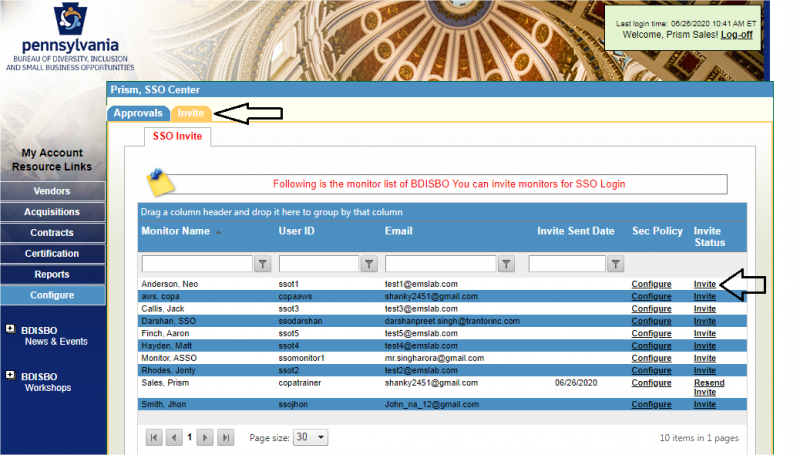800x455 pixels.
Task: Go to last page of grid
Action: tap(225, 438)
